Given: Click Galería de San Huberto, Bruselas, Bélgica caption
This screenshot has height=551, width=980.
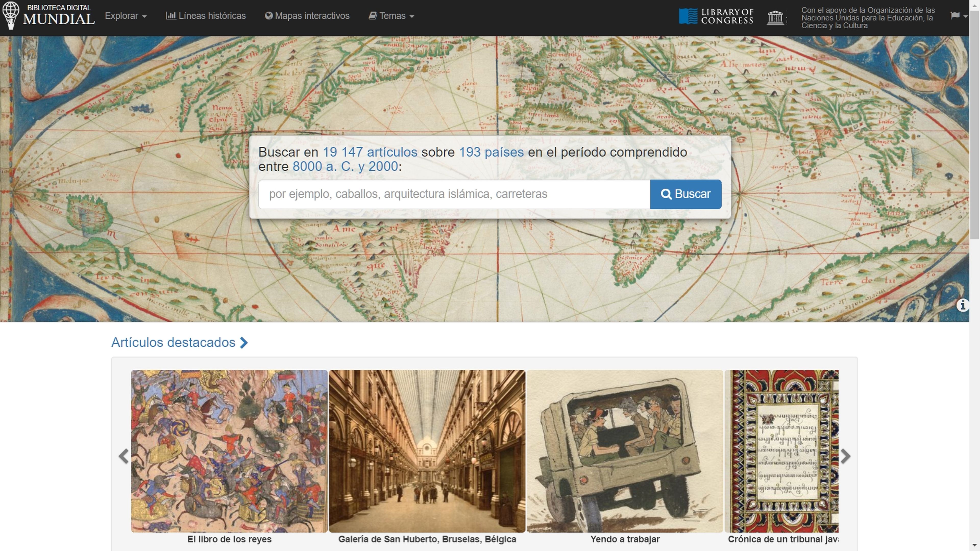Looking at the screenshot, I should click(427, 539).
